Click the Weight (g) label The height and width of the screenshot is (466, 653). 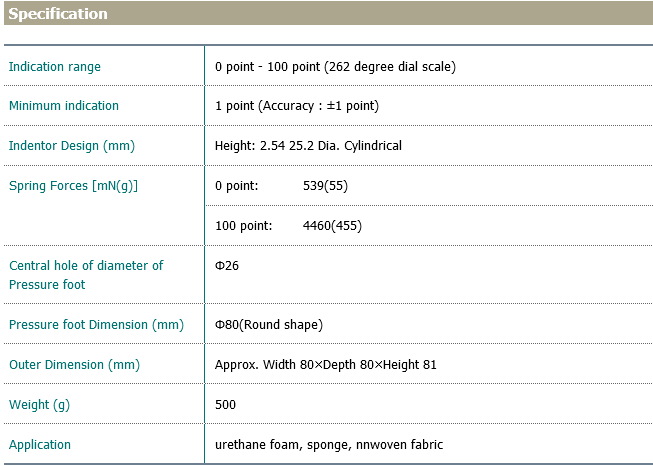(x=40, y=405)
